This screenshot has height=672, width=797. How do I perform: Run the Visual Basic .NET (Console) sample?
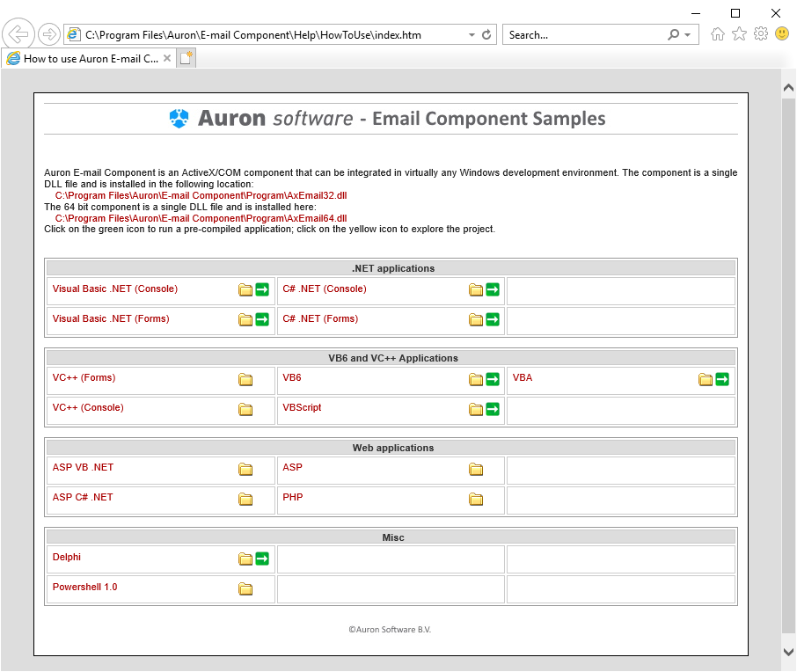(262, 289)
